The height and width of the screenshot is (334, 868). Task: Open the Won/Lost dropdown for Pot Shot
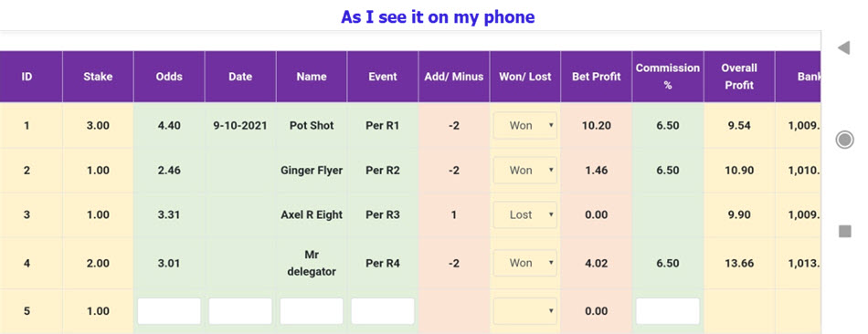click(524, 126)
